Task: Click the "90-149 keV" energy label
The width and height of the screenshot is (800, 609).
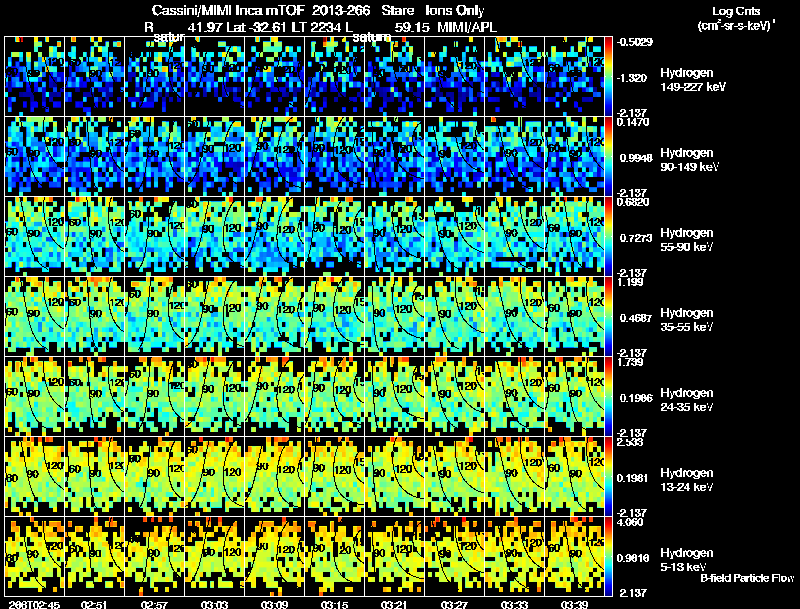Action: click(689, 167)
